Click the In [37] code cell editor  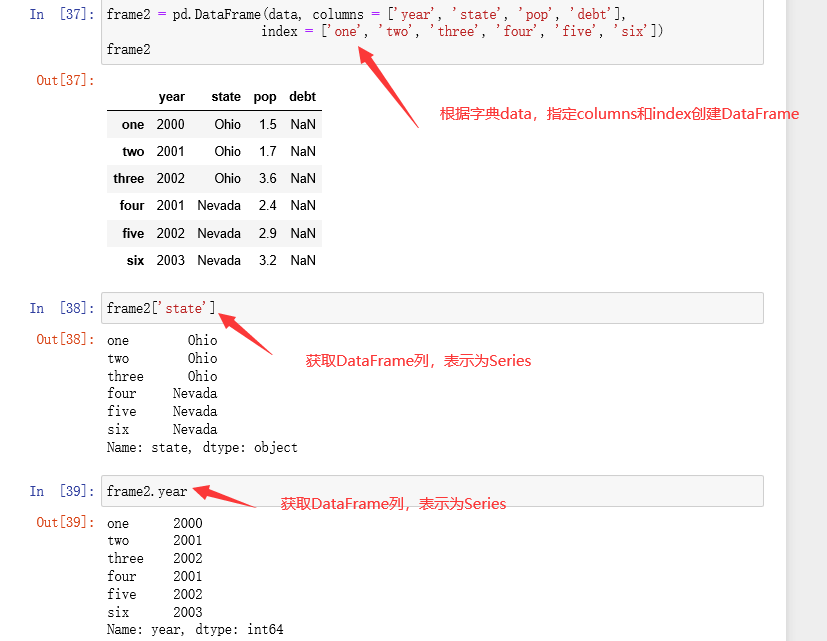[432, 32]
